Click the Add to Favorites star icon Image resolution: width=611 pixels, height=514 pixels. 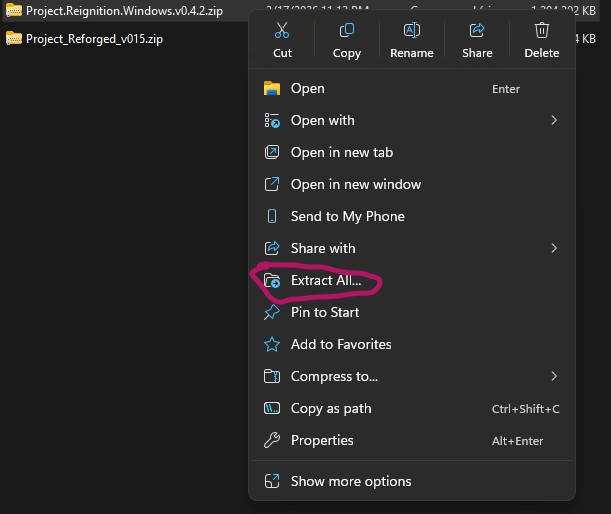pyautogui.click(x=272, y=344)
